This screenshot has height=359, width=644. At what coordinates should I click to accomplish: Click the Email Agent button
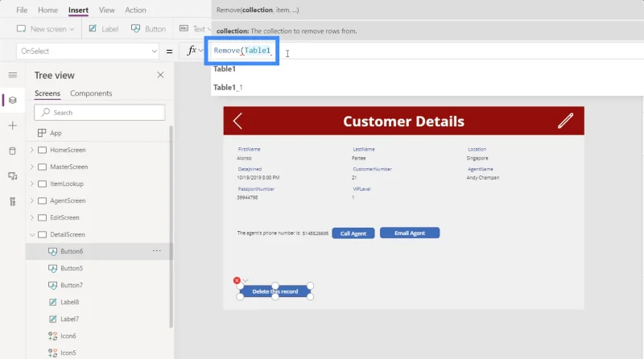pos(410,233)
